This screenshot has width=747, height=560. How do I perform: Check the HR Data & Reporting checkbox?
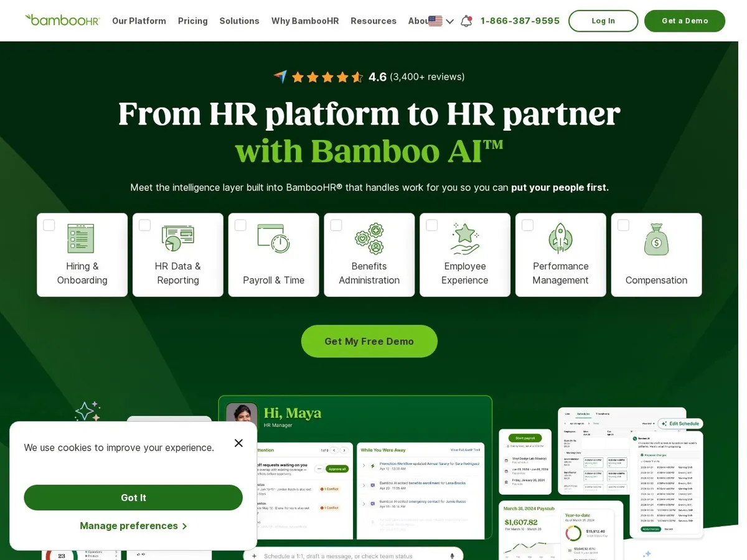click(144, 225)
